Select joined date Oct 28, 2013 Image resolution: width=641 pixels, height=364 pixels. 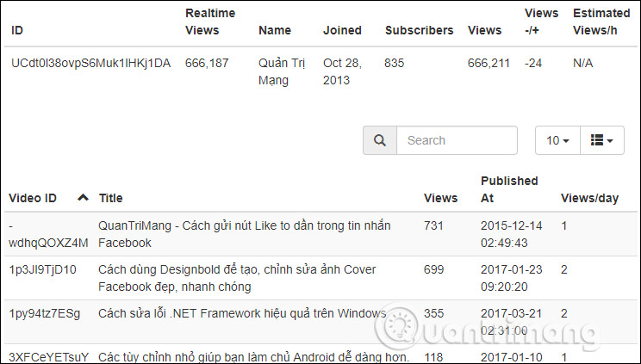(342, 72)
